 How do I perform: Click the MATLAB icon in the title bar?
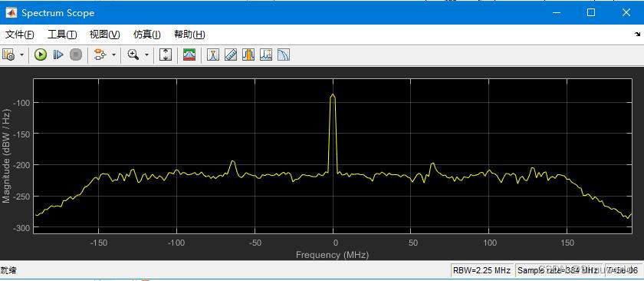[11, 13]
